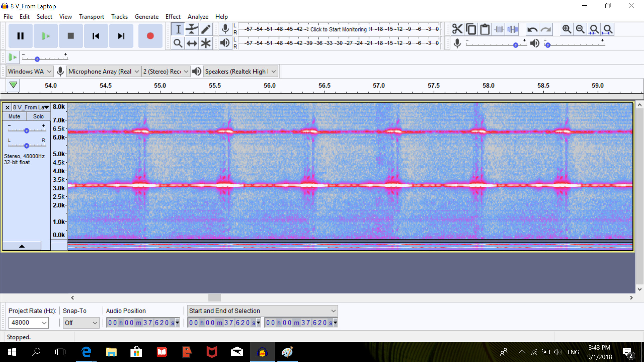This screenshot has height=362, width=644.
Task: Select the Time Shift tool
Action: (x=192, y=43)
